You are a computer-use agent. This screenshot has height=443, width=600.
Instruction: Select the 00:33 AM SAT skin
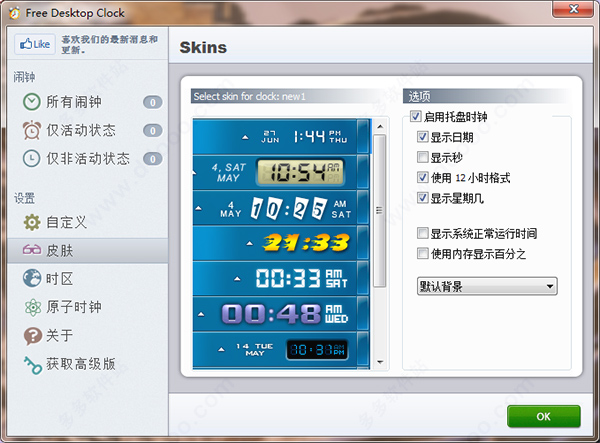point(281,279)
